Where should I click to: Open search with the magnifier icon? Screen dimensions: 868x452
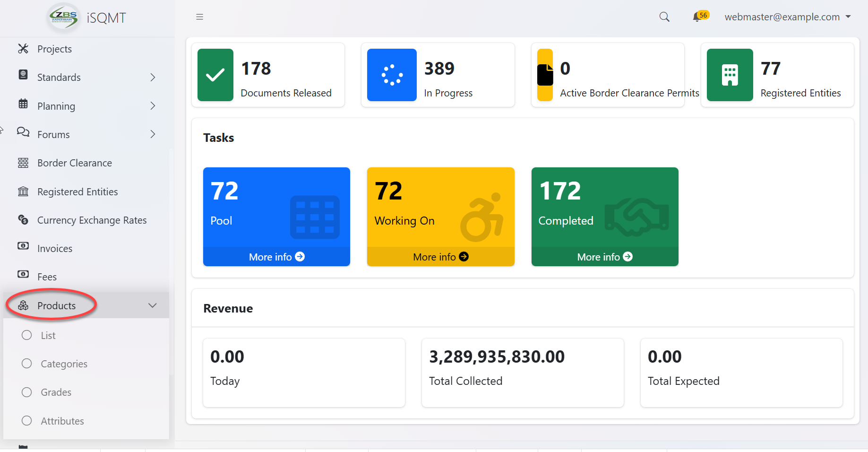coord(664,17)
